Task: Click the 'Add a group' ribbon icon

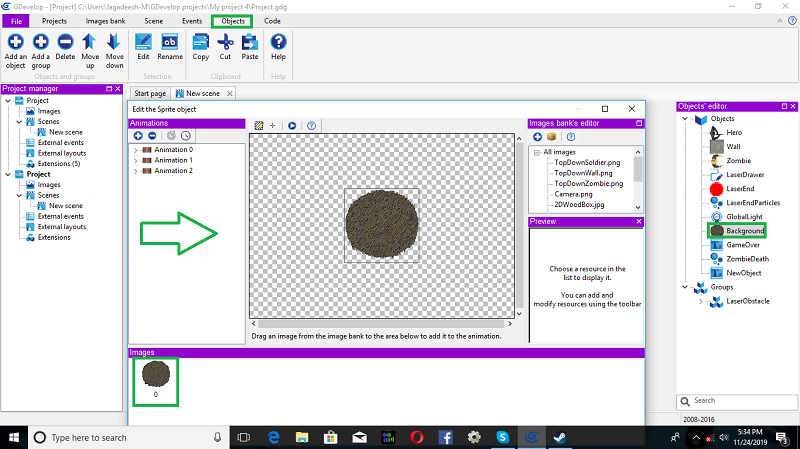Action: tap(41, 42)
